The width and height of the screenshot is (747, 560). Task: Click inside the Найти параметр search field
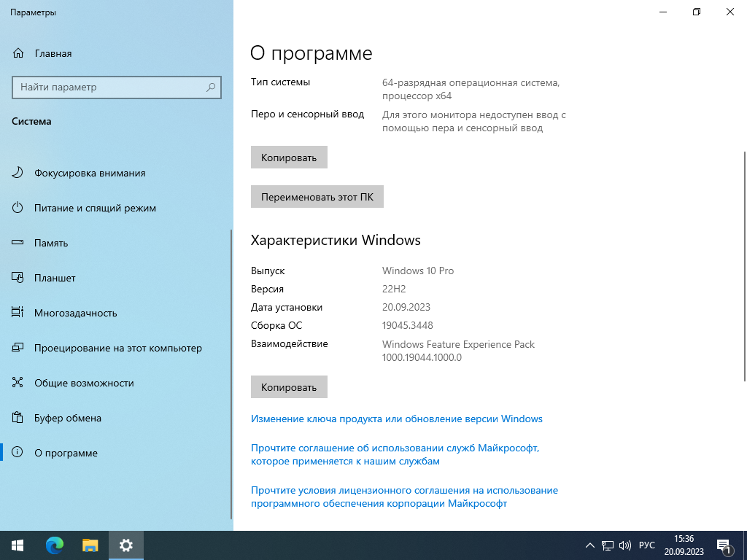click(x=109, y=87)
